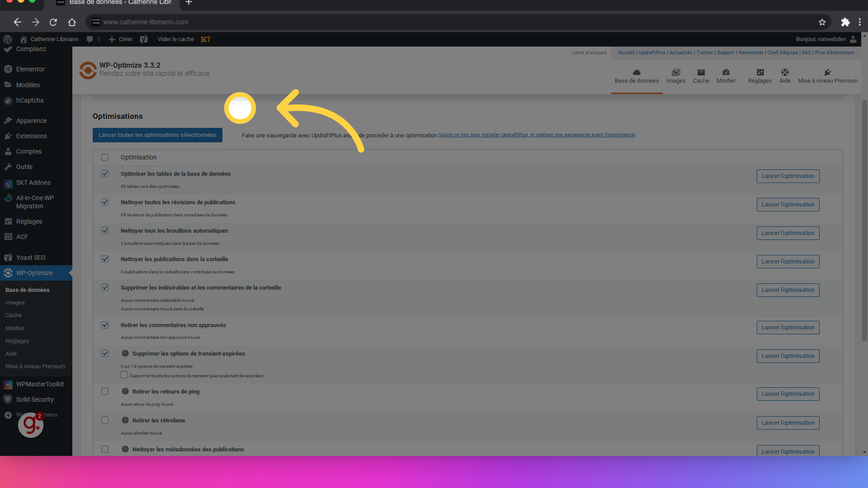Screen dimensions: 868x488
Task: Click the UpdraftPlus installation link
Action: pos(537,135)
